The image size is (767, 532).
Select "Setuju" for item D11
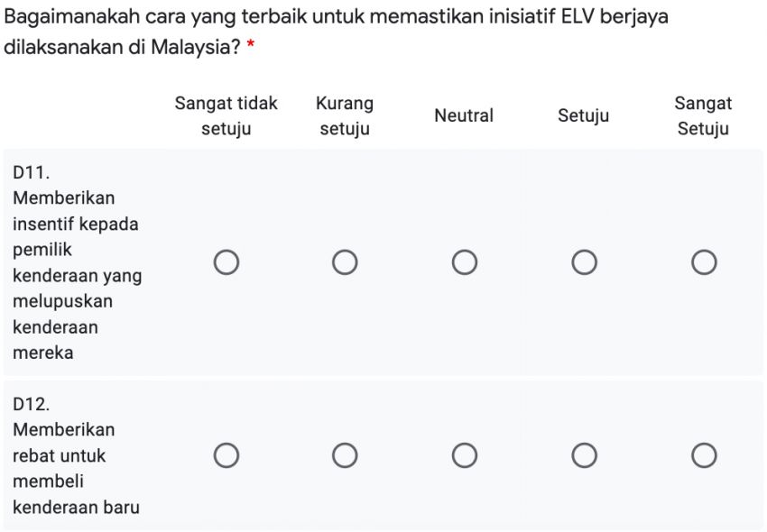tap(584, 262)
